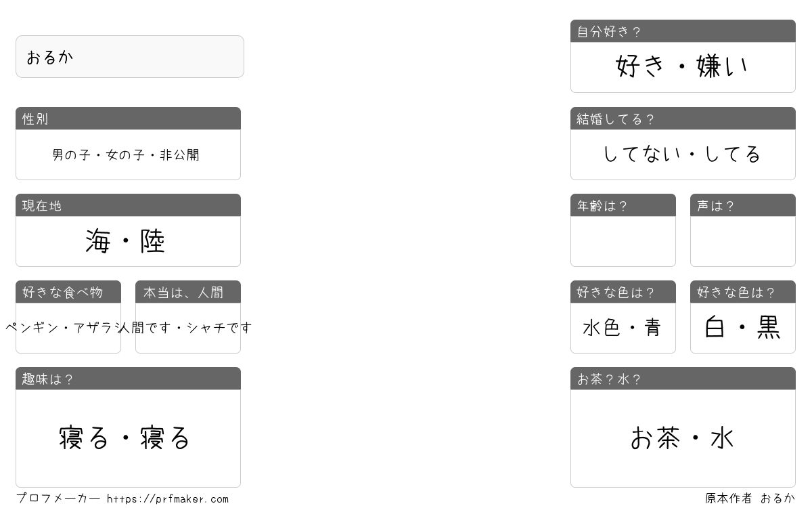Image resolution: width=812 pixels, height=508 pixels.
Task: Click the empty 年齢は？ box
Action: click(623, 241)
